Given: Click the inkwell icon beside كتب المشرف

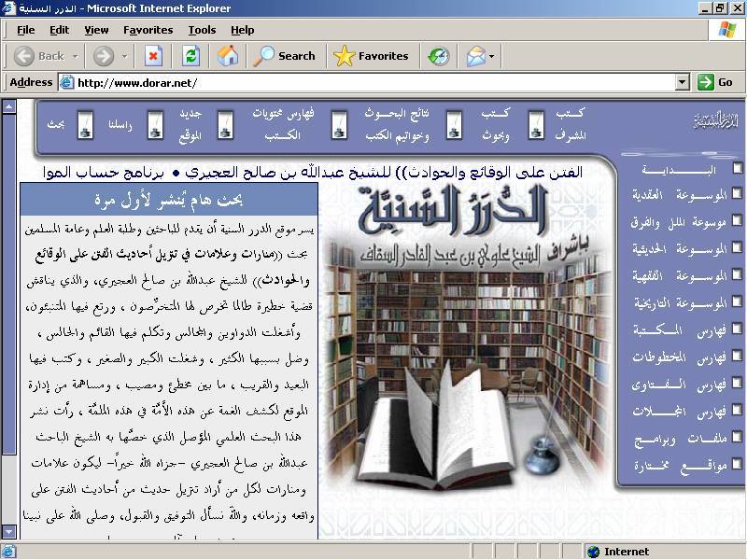Looking at the screenshot, I should click(x=536, y=125).
